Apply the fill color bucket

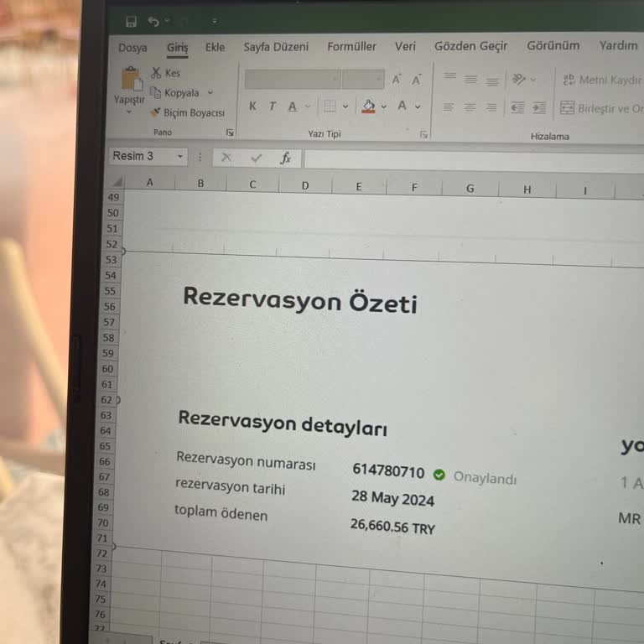pyautogui.click(x=368, y=106)
